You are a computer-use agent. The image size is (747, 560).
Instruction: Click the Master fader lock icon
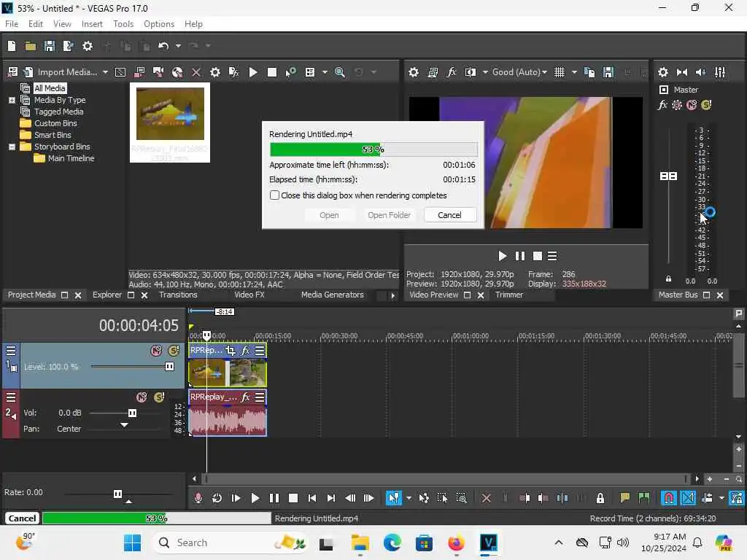(x=668, y=279)
